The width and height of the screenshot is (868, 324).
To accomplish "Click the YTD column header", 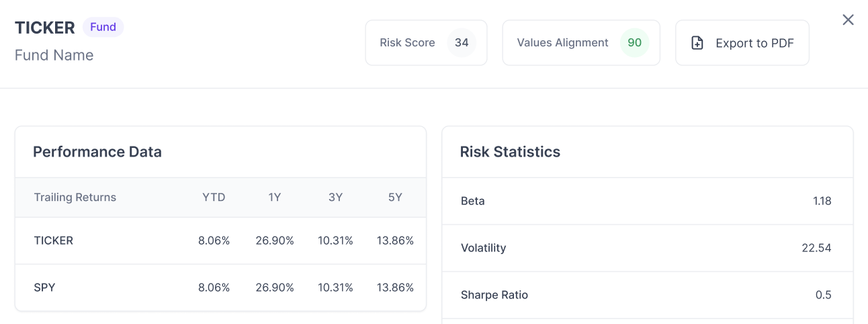I will pyautogui.click(x=214, y=197).
